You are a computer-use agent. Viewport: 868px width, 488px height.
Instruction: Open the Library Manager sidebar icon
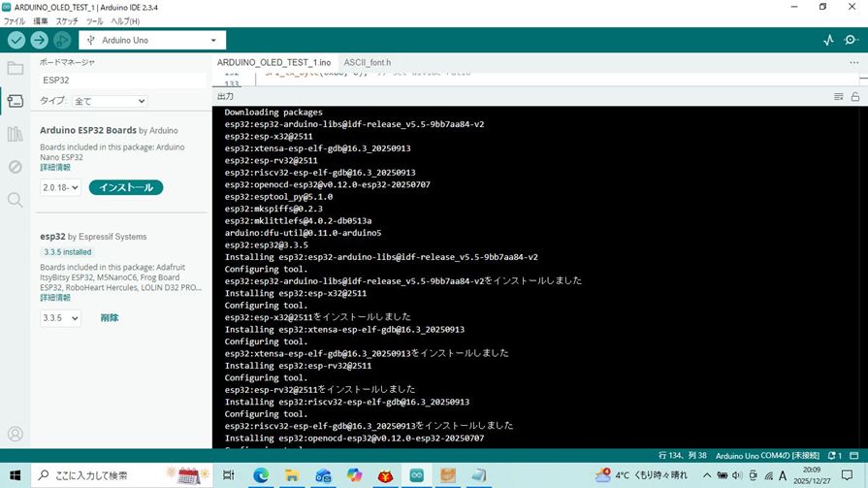[x=15, y=134]
